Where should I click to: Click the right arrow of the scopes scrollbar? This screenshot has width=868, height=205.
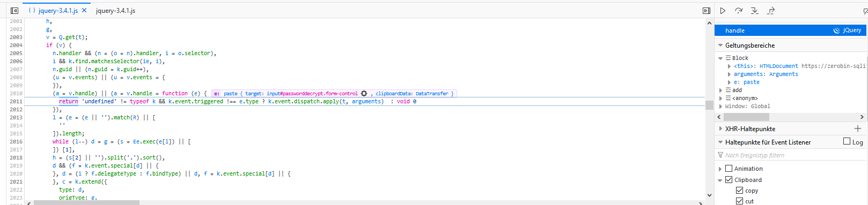[x=862, y=117]
